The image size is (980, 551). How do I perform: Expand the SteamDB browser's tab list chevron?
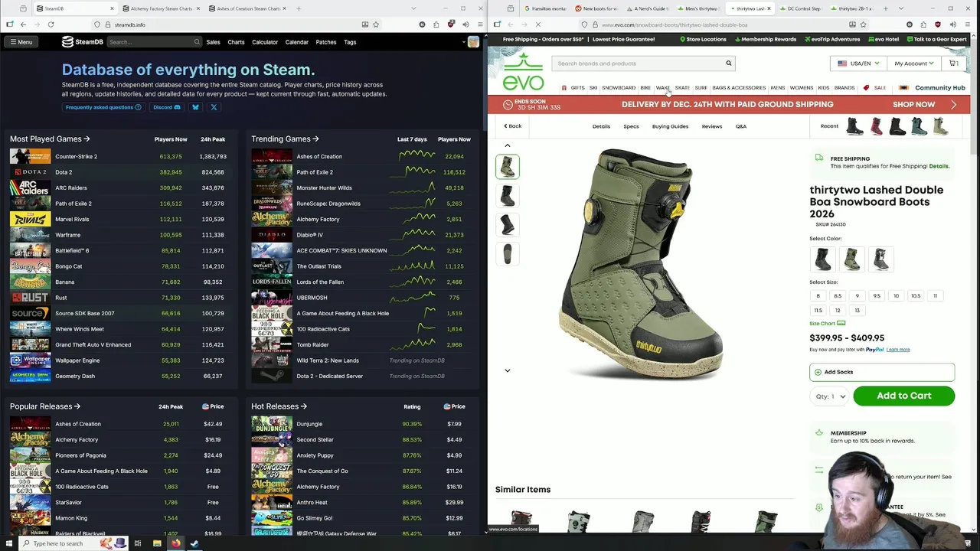click(414, 8)
